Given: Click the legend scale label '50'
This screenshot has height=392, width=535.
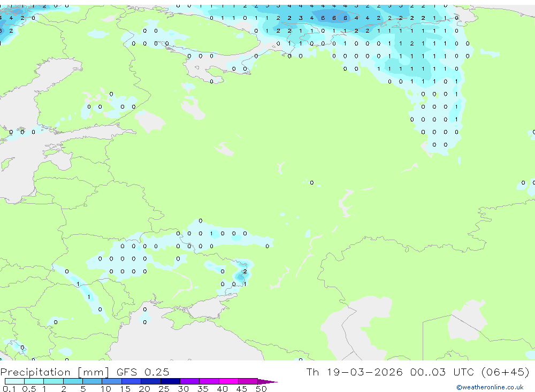Looking at the screenshot, I should point(262,389).
